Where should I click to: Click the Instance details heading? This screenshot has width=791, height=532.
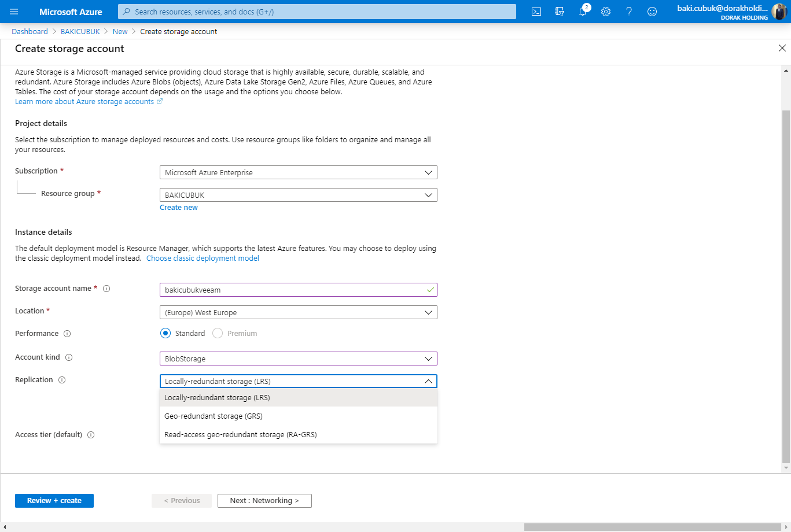pyautogui.click(x=43, y=232)
